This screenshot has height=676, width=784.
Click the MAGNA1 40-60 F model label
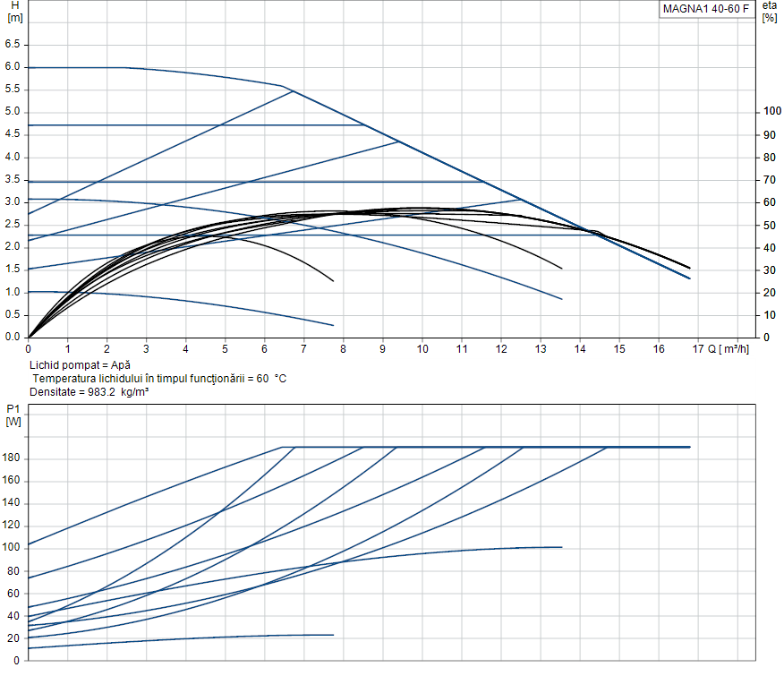[705, 10]
